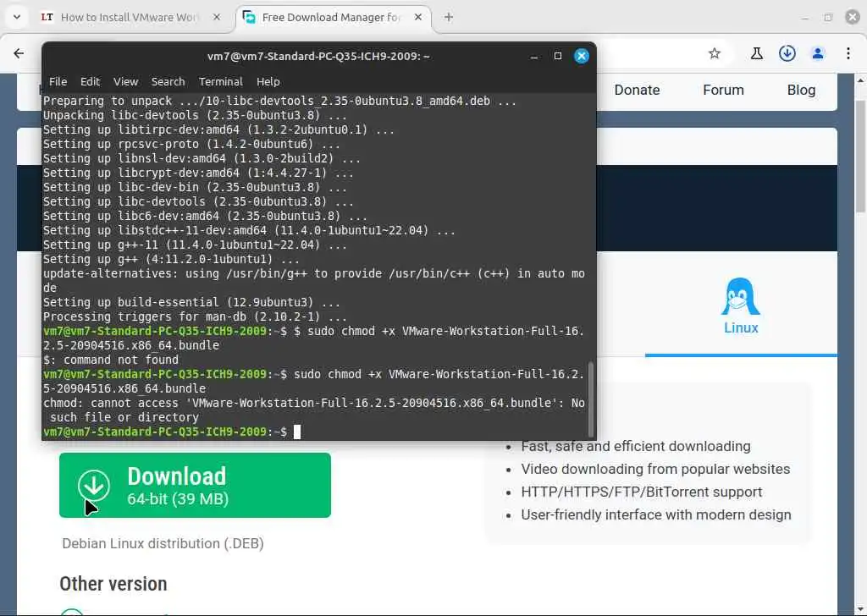Screen dimensions: 867x616
Task: Open the terminal Help menu
Action: pyautogui.click(x=268, y=82)
